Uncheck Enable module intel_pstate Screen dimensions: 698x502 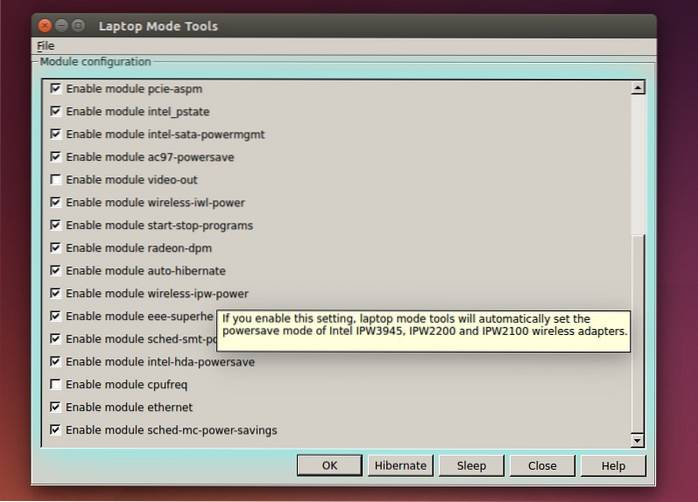(56, 111)
